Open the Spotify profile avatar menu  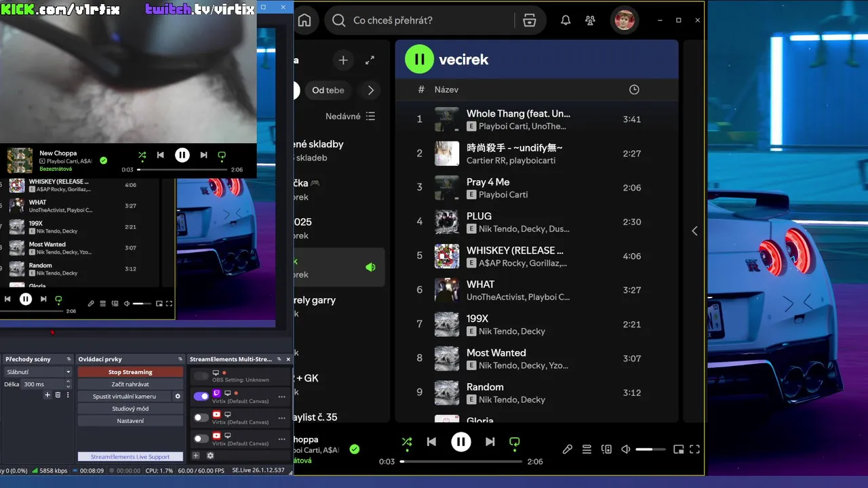625,20
